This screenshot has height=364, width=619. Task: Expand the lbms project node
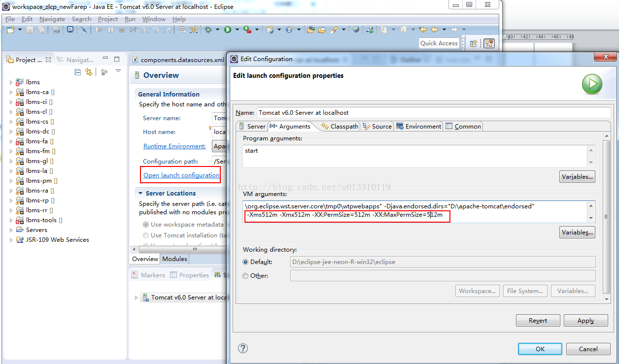click(x=11, y=82)
